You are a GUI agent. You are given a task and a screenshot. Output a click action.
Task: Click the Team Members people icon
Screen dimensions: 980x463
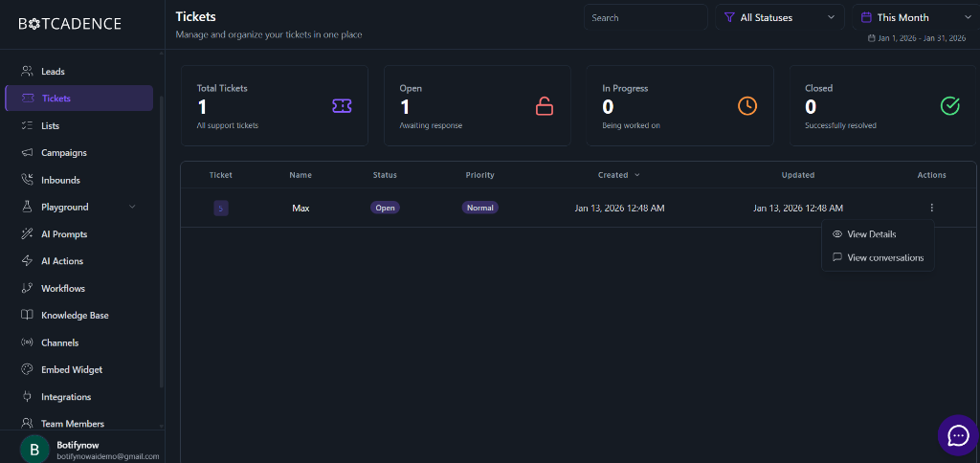click(x=27, y=424)
